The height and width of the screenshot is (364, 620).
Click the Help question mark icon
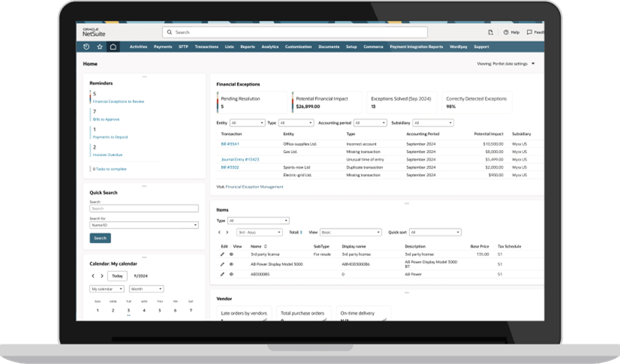click(x=506, y=32)
